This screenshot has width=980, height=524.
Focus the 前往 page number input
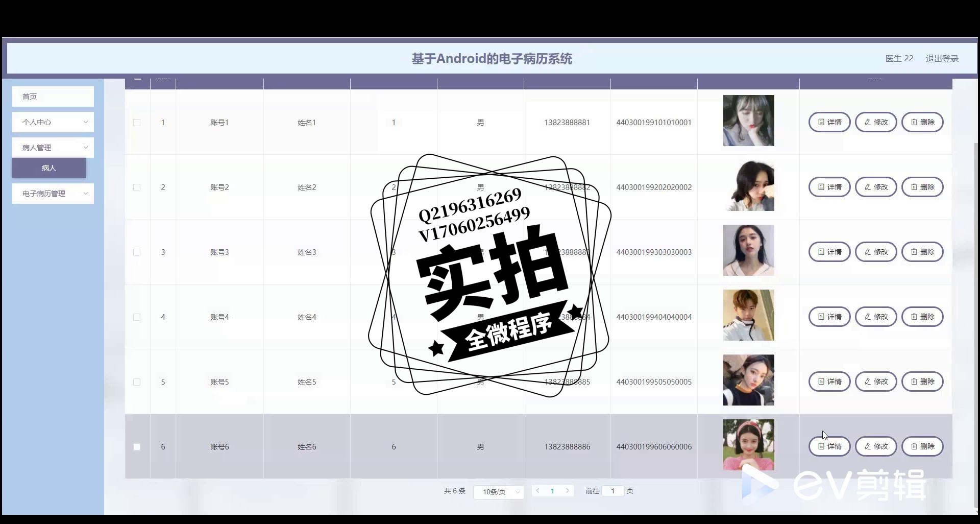click(x=613, y=491)
